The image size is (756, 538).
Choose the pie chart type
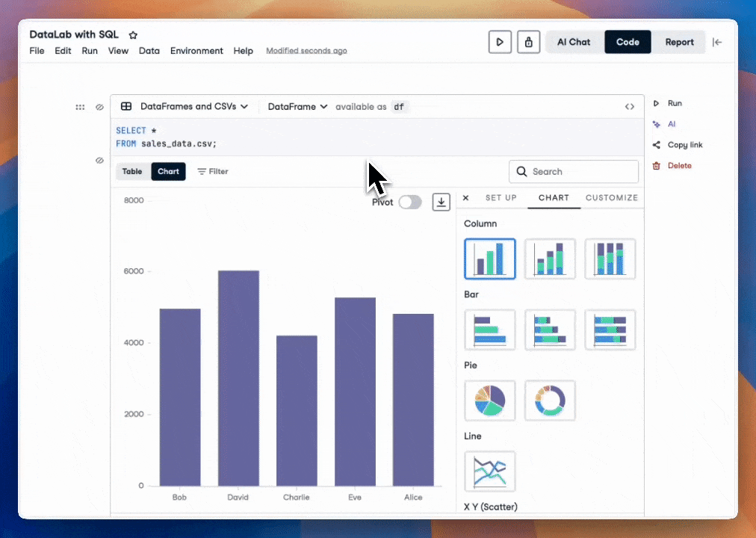tap(490, 401)
